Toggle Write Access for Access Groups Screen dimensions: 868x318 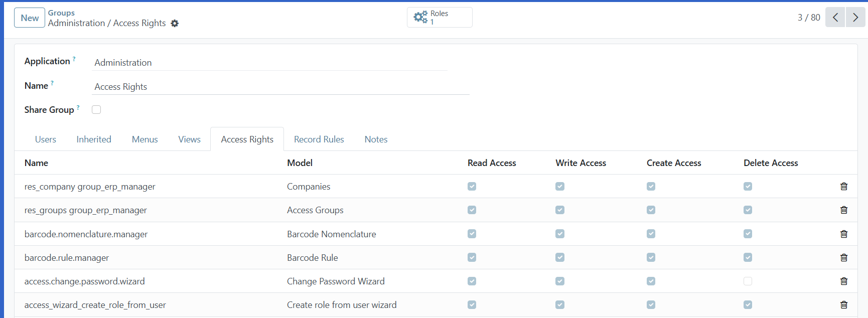[x=560, y=210]
